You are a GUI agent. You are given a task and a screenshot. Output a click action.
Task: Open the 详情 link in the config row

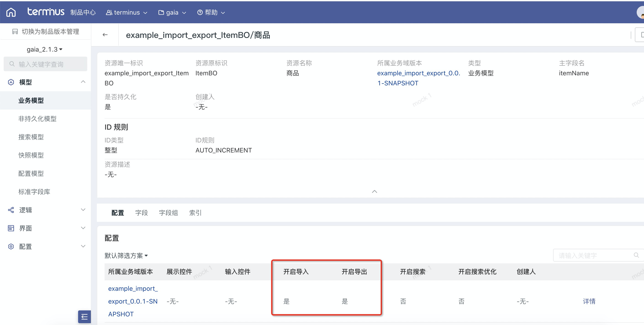click(589, 301)
